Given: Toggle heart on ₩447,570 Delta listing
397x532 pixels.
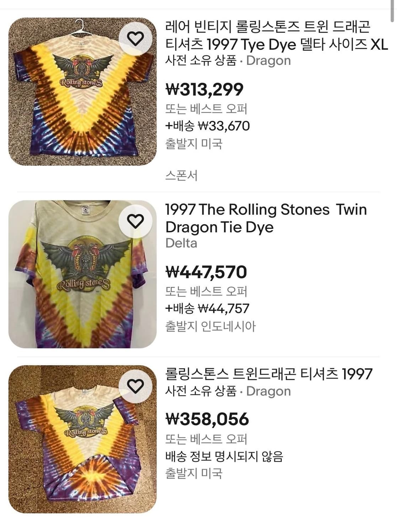Looking at the screenshot, I should 135,221.
